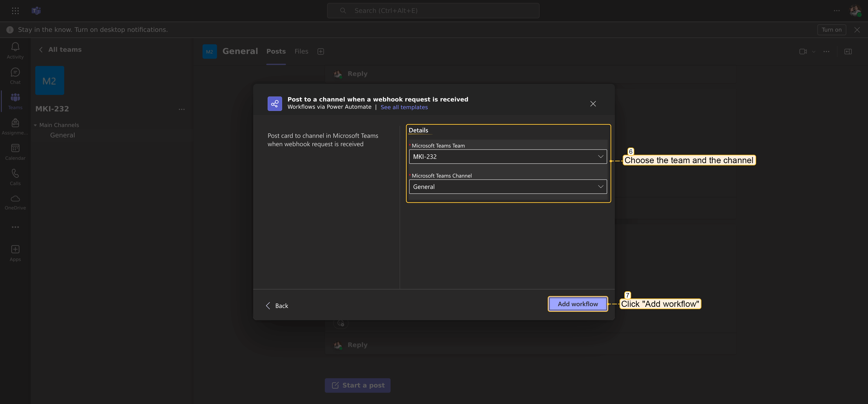Click the Add workflow button
Image resolution: width=868 pixels, height=404 pixels.
click(x=577, y=304)
